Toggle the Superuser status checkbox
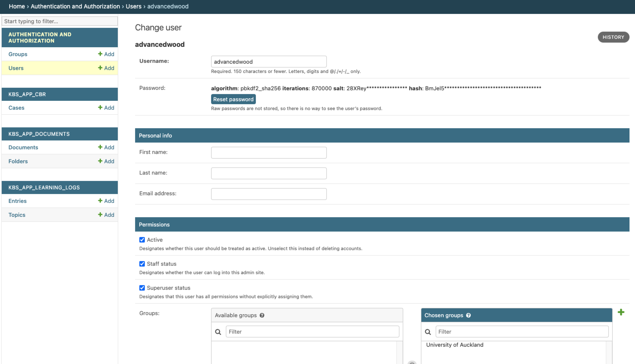 point(142,288)
